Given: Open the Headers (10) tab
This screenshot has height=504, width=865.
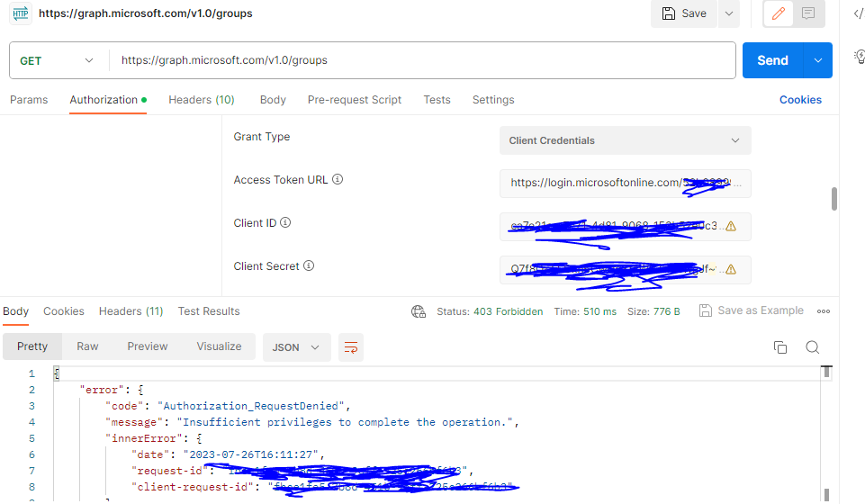Looking at the screenshot, I should [x=202, y=100].
